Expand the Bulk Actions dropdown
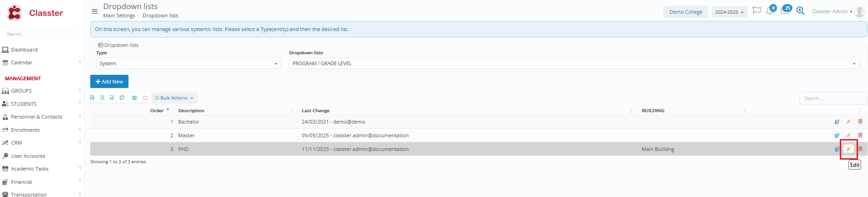The height and width of the screenshot is (197, 868). pos(174,98)
